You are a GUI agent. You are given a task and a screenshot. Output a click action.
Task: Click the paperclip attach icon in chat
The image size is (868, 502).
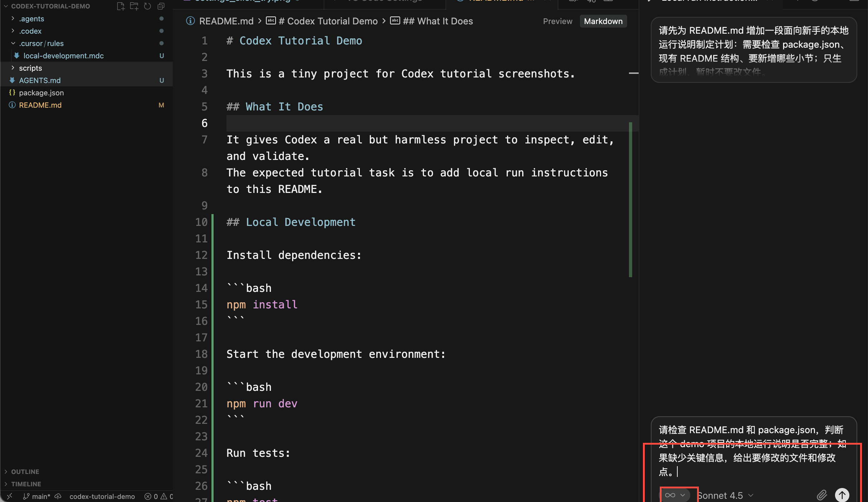point(821,495)
